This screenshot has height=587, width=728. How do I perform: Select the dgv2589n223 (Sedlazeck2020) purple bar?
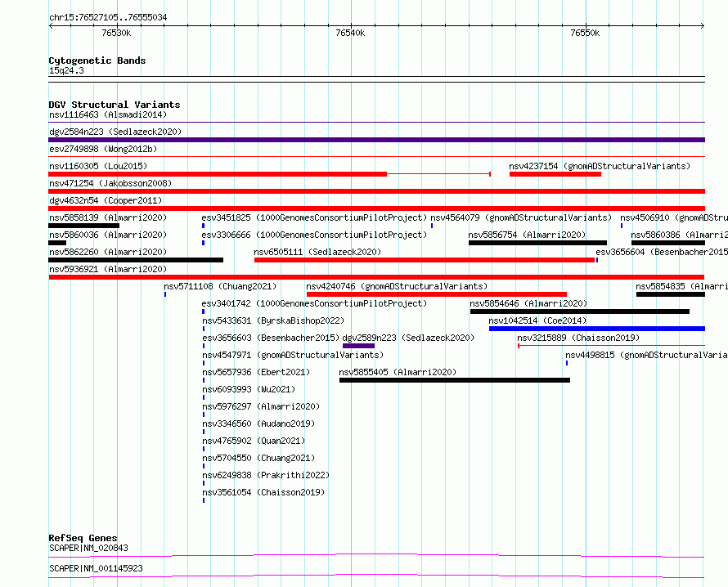358,346
